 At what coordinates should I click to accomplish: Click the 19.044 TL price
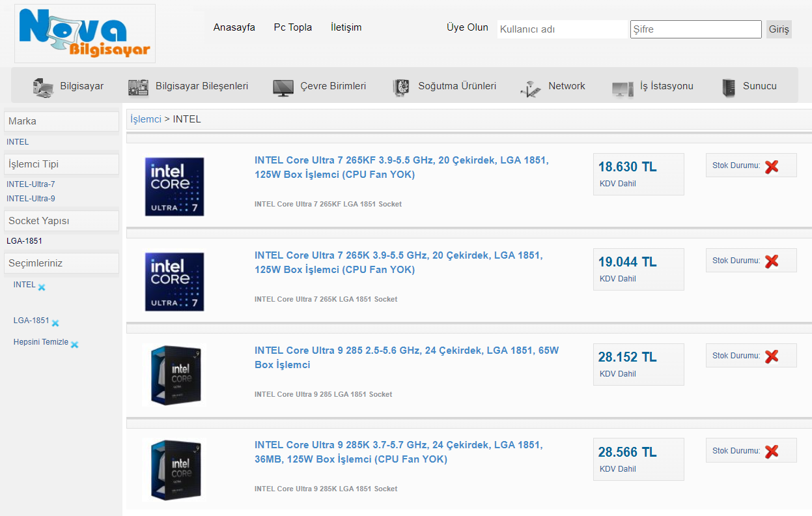[628, 262]
